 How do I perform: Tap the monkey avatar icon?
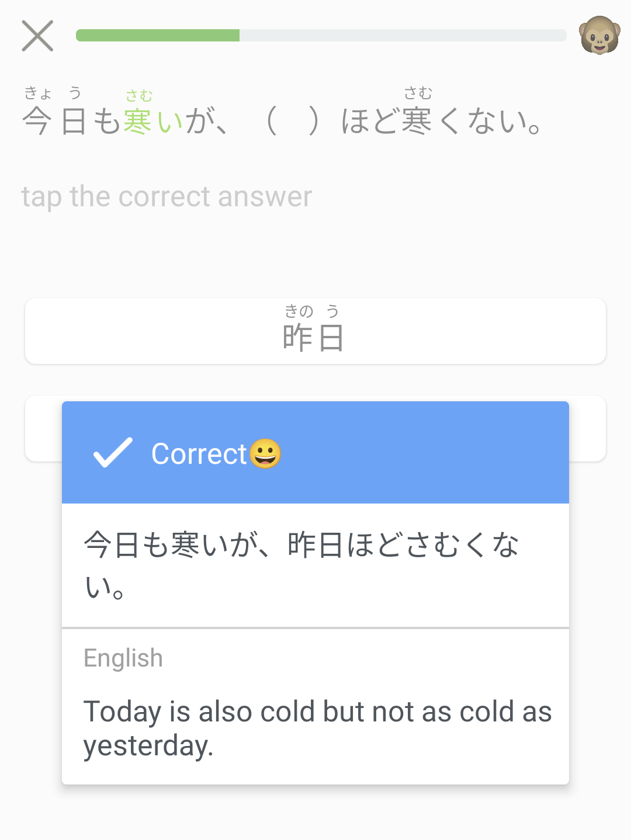599,35
